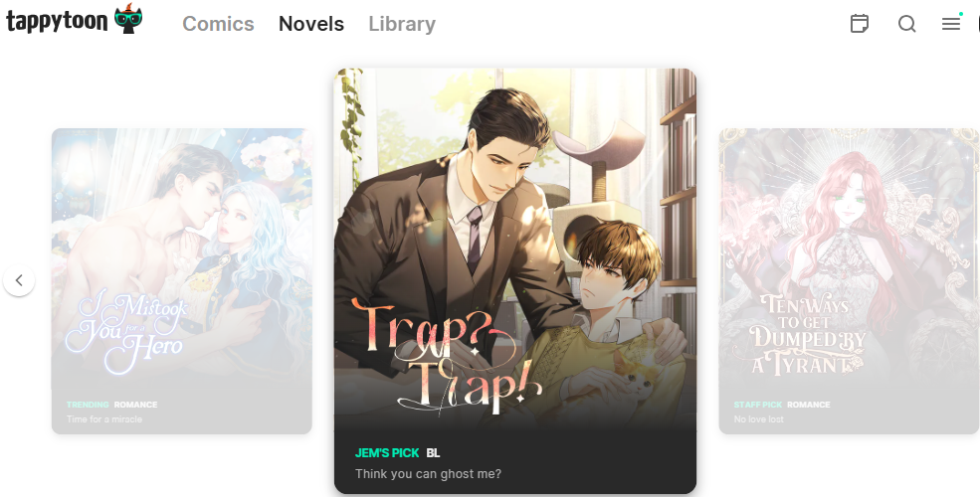The height and width of the screenshot is (497, 980).
Task: Click the TRENDING label on left card
Action: [x=88, y=405]
